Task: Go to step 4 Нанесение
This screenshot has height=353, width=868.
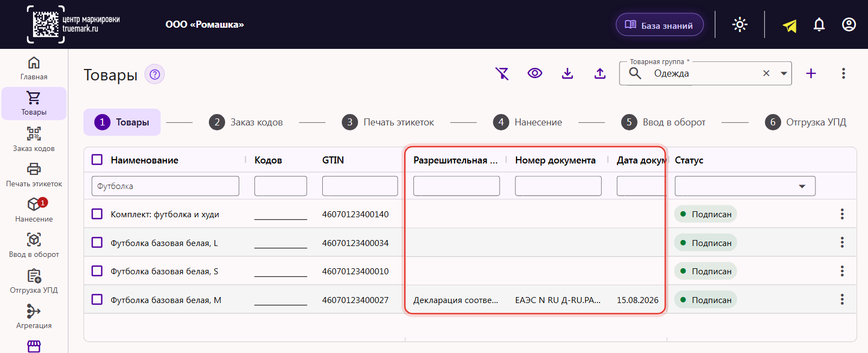Action: point(528,122)
